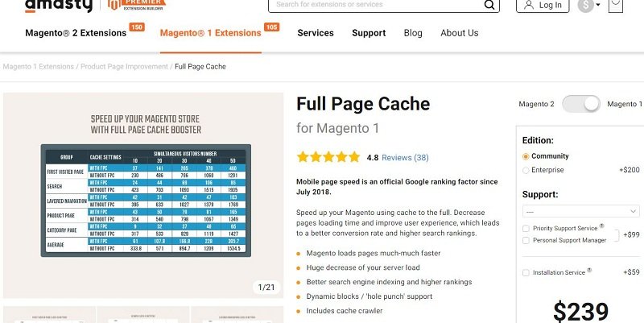Click the Installation Service help icon
Viewport: 644px width, 323px height.
point(589,270)
